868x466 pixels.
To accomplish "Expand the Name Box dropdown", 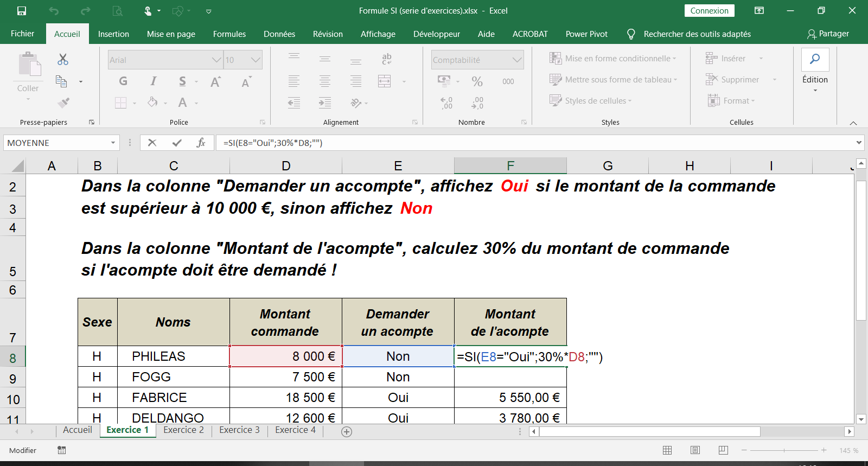I will tap(113, 143).
